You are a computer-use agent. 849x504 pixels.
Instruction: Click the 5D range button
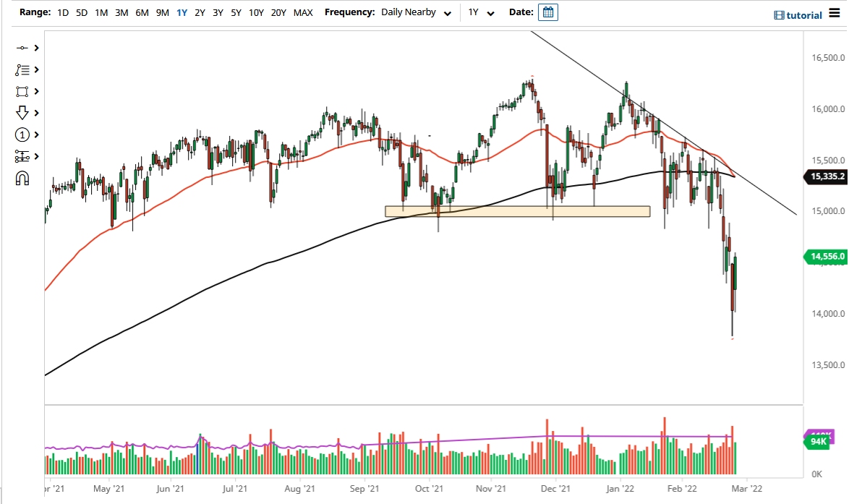point(81,12)
